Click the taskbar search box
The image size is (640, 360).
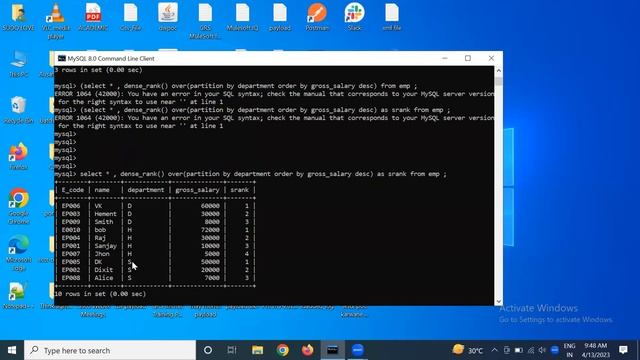pyautogui.click(x=110, y=350)
